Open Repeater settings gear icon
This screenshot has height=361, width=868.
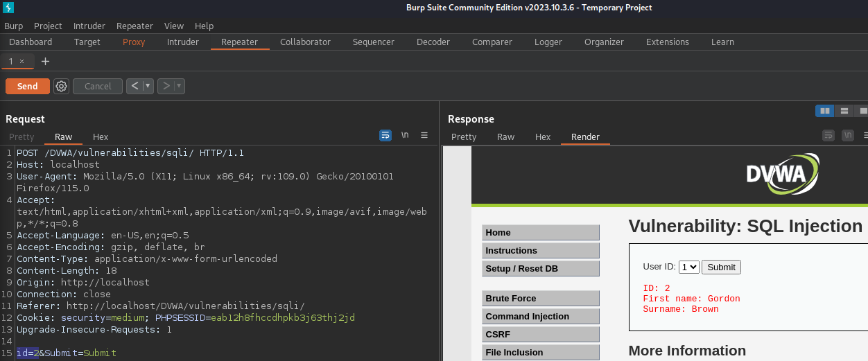(61, 86)
